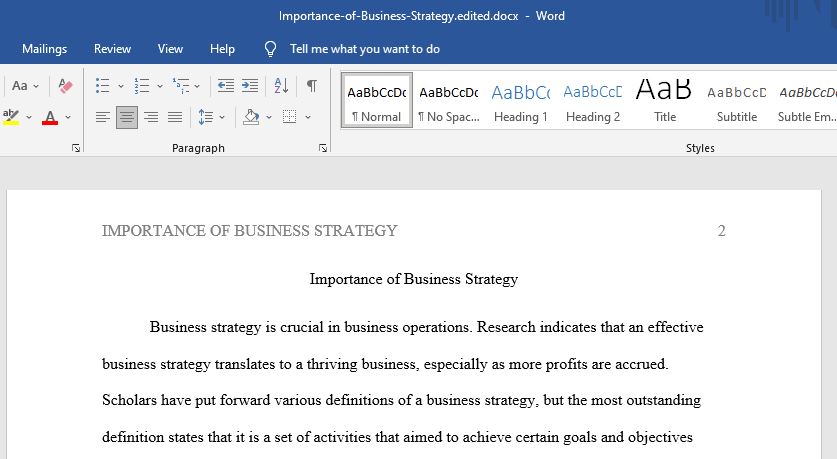Click the Shading paint bucket icon

251,117
